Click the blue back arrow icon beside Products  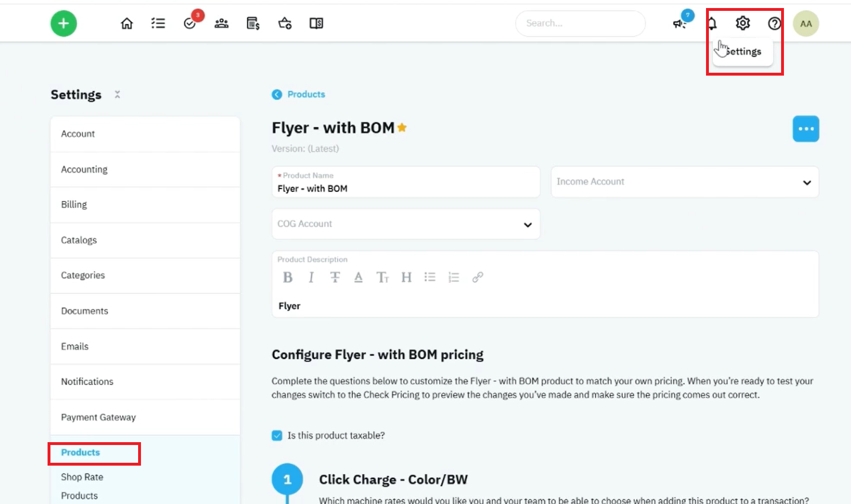coord(277,94)
